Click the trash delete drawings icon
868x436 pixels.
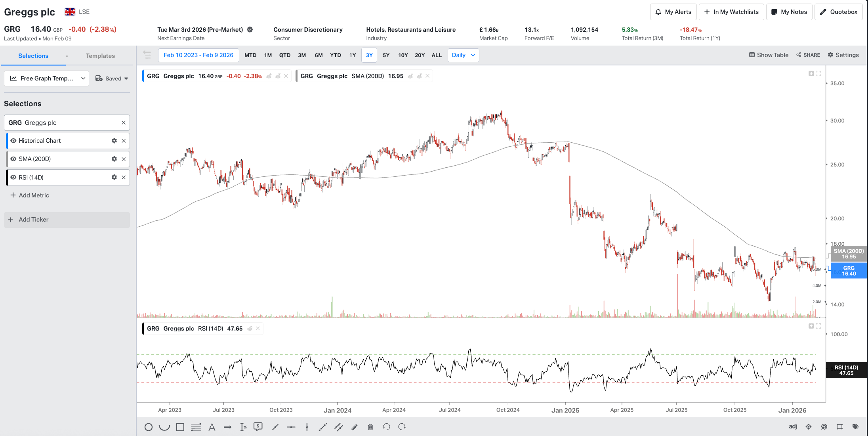tap(370, 427)
